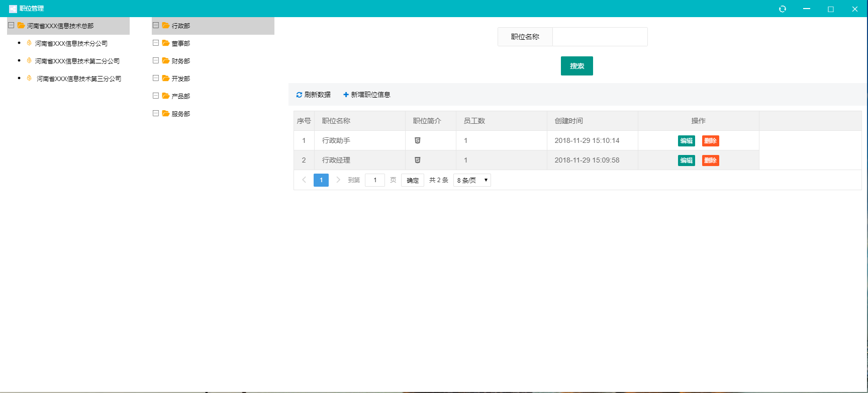Click the 确定 page jump button

pos(413,180)
